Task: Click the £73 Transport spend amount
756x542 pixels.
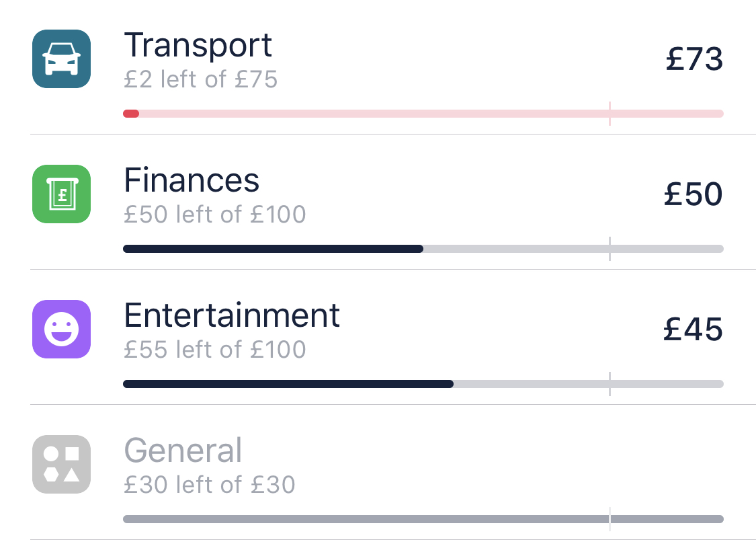Action: click(x=694, y=59)
